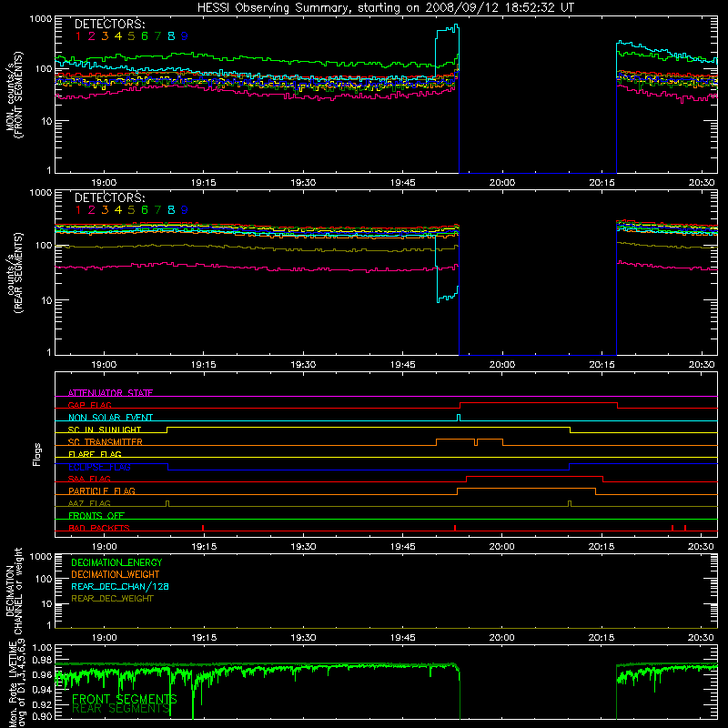Screen dimensions: 728x728
Task: Click 10 y-axis tick of rear segments plot
Action: [47, 300]
